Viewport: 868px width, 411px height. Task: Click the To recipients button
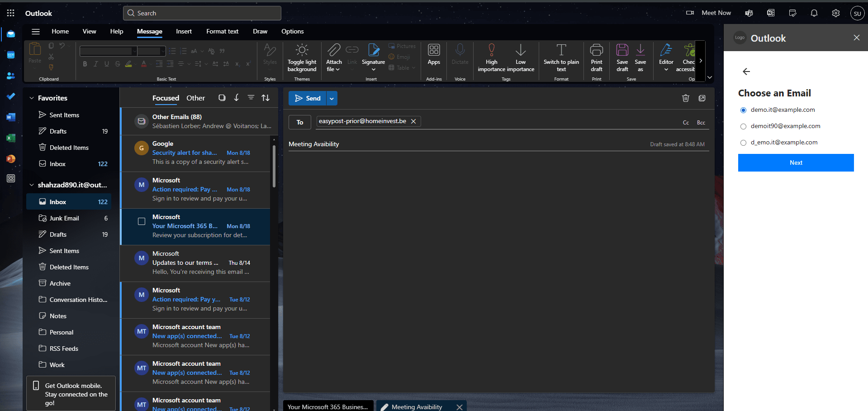click(300, 122)
